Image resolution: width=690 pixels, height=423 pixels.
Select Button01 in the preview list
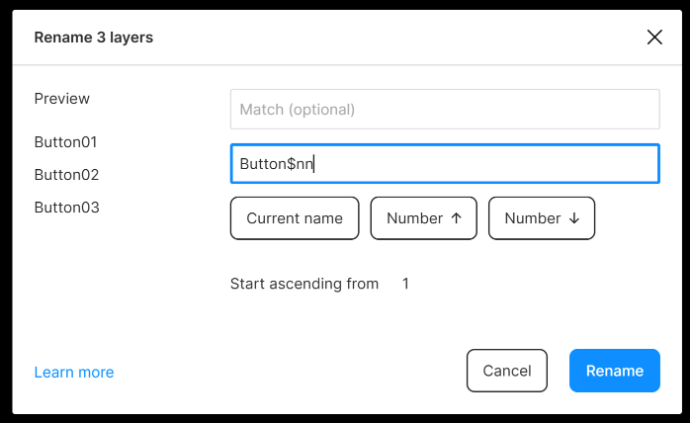[x=66, y=142]
